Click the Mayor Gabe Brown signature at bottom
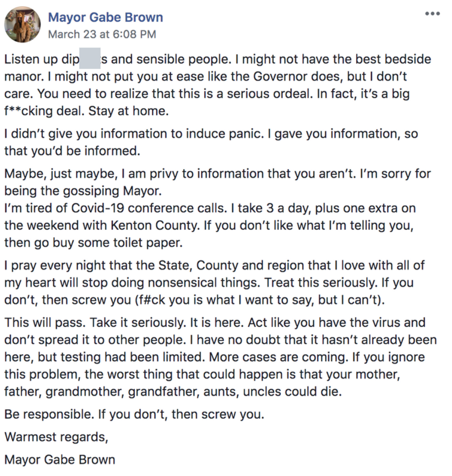Viewport: 452px width, 476px height. pos(59,459)
